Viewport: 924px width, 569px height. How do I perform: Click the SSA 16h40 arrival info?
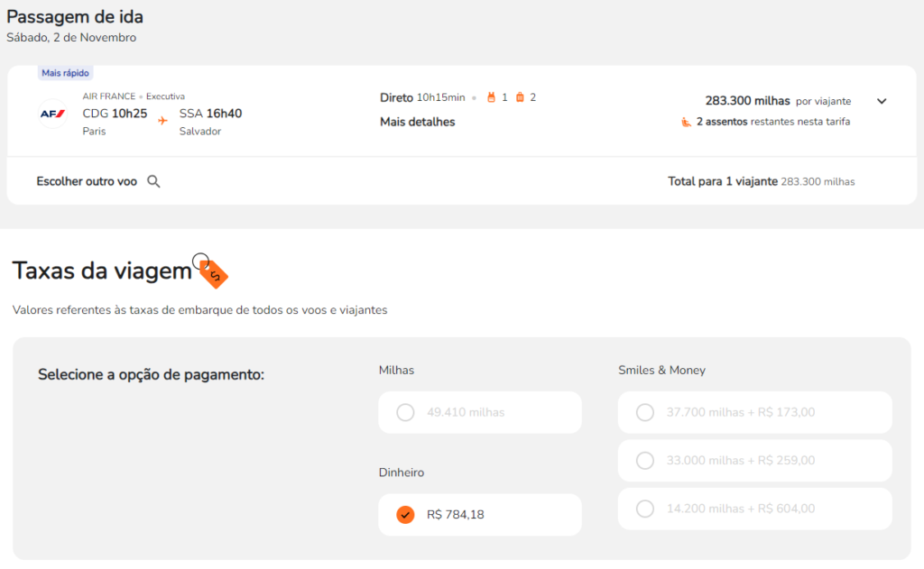[210, 114]
